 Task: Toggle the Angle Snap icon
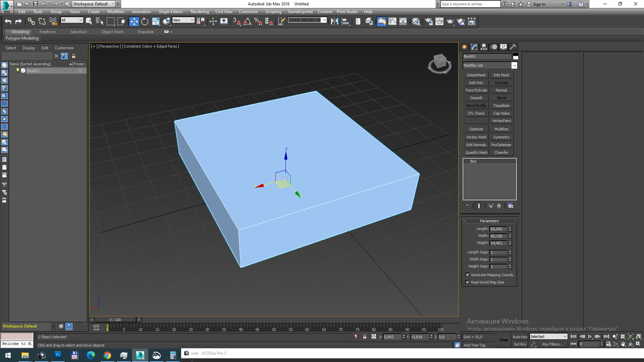(x=247, y=21)
